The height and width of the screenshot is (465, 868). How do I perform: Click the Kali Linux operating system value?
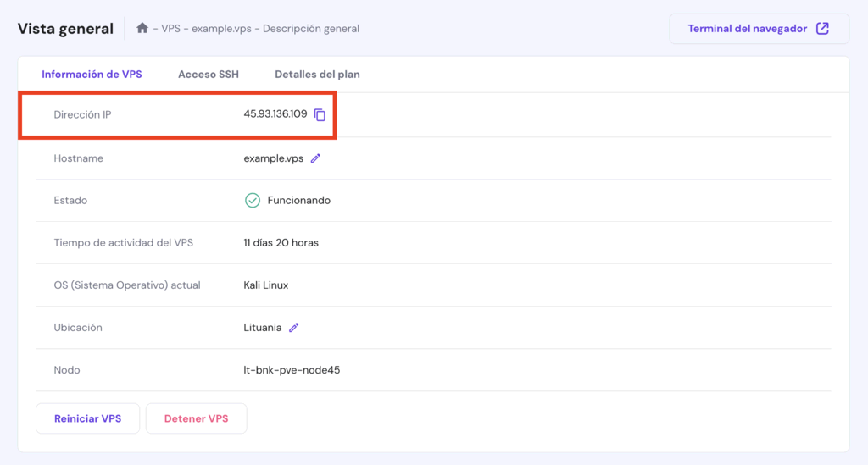click(265, 285)
